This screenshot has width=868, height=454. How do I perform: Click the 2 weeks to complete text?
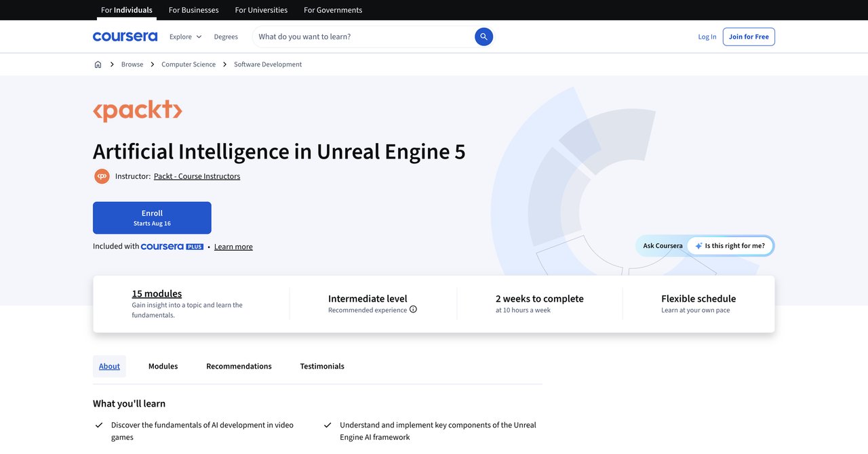[x=539, y=298]
